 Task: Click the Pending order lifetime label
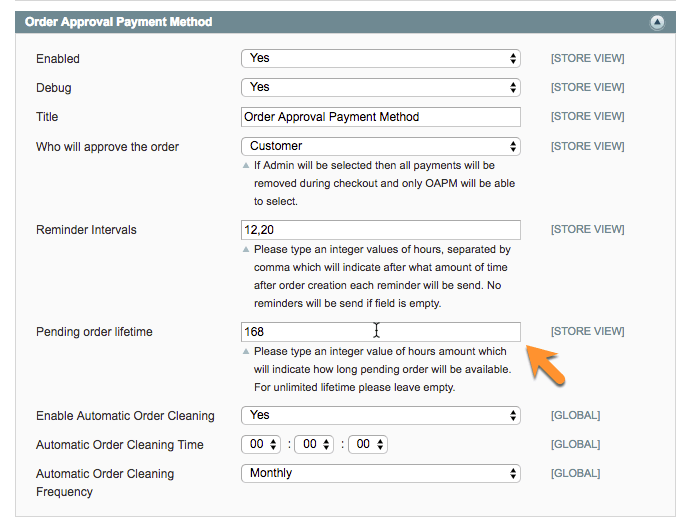point(94,331)
